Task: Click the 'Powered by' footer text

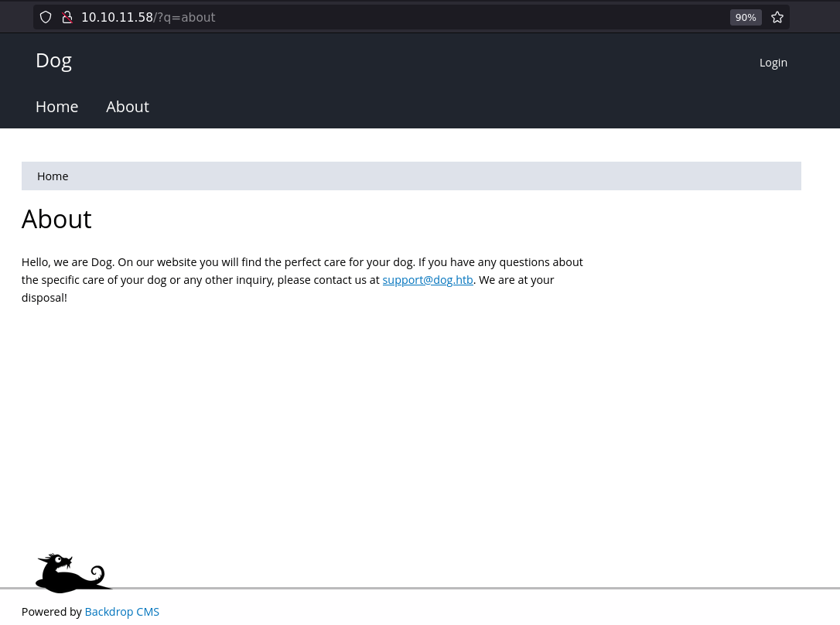Action: 51,612
